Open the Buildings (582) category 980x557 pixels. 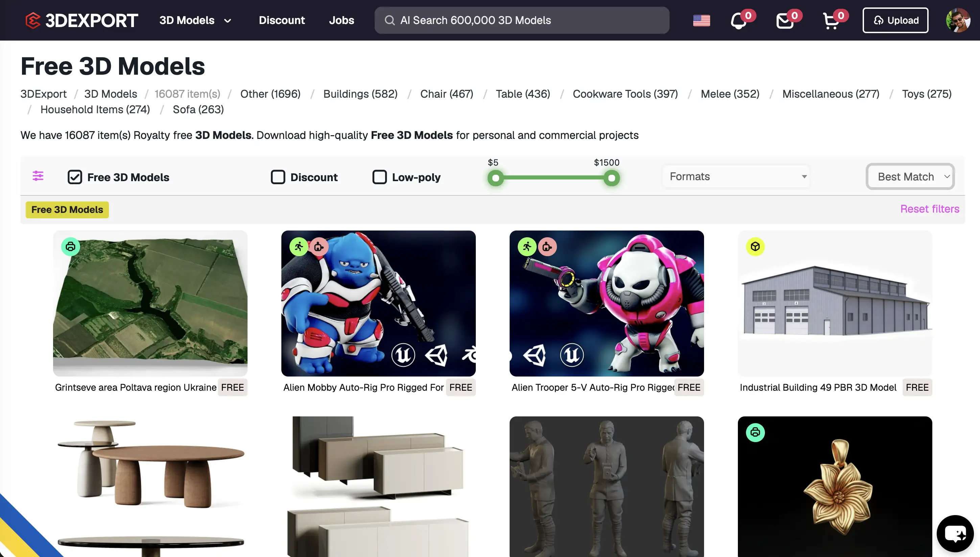click(x=360, y=94)
